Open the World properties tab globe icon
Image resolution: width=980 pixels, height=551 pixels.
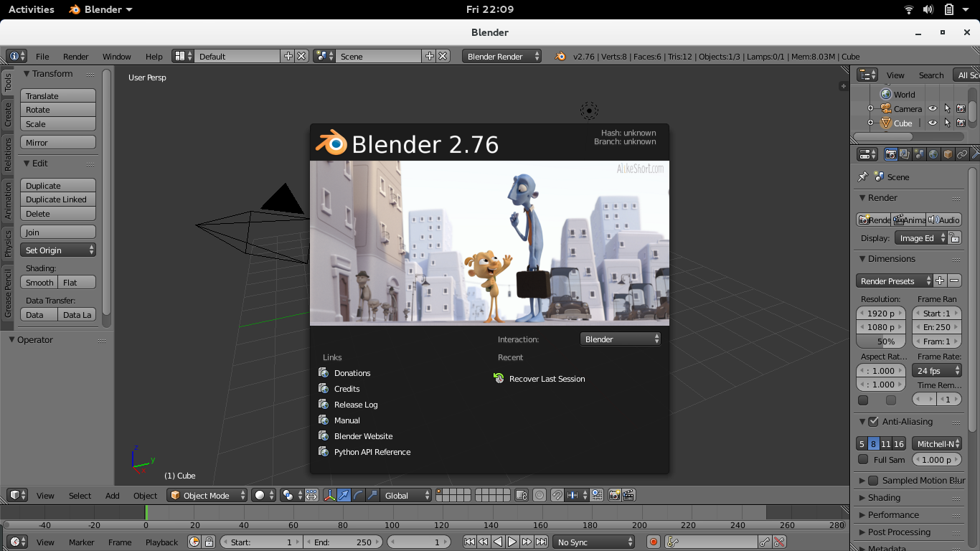933,154
